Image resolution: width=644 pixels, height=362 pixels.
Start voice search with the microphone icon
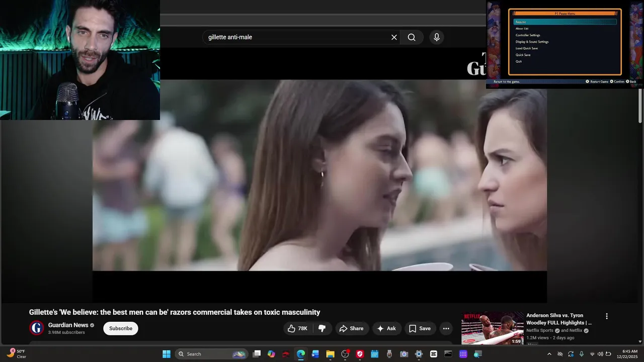(436, 37)
